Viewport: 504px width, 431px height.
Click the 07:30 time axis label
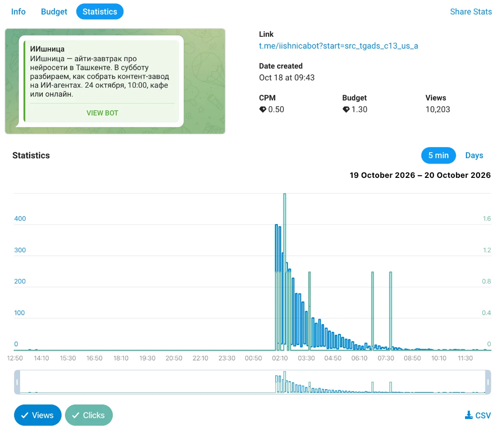386,358
